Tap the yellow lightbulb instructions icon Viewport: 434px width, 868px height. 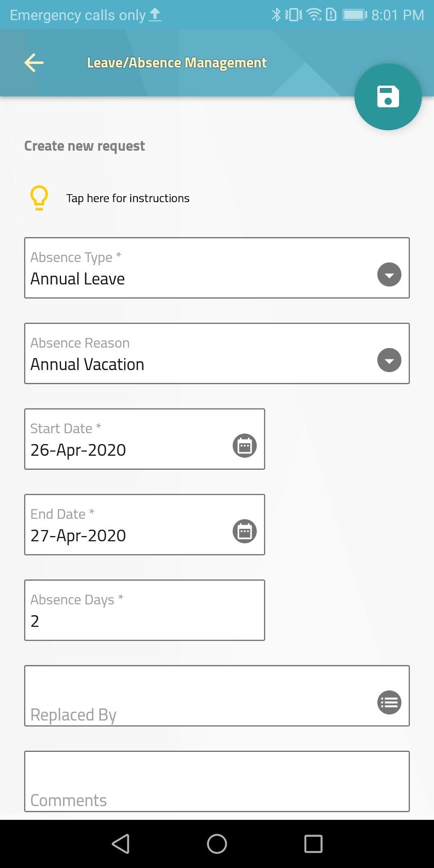pos(39,198)
